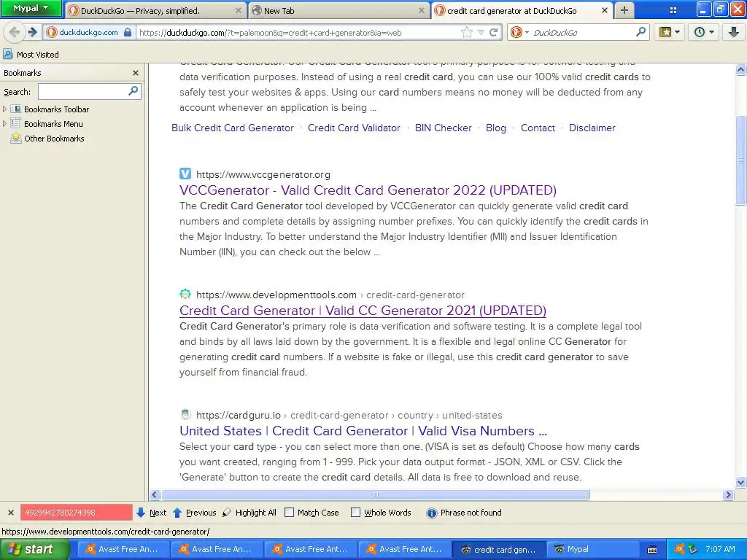Click the vccgenerator.org favicon
Screen dimensions: 747x560
pyautogui.click(x=185, y=174)
